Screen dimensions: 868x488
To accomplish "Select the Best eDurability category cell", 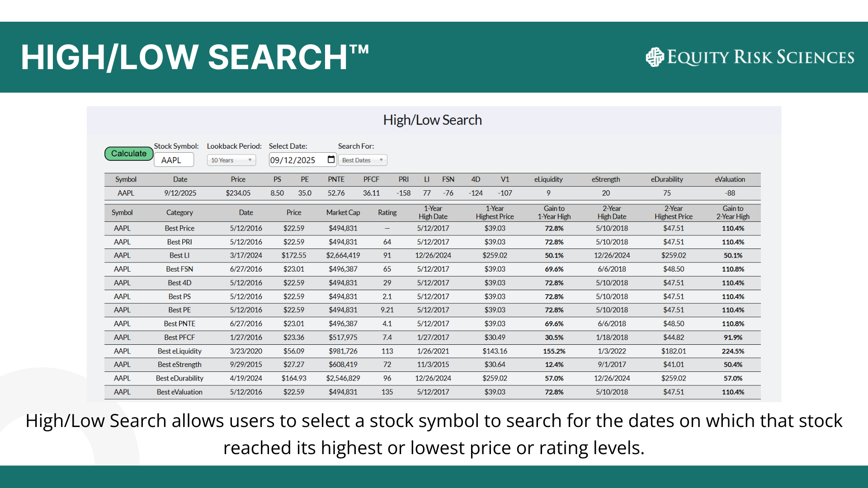I will [x=179, y=378].
